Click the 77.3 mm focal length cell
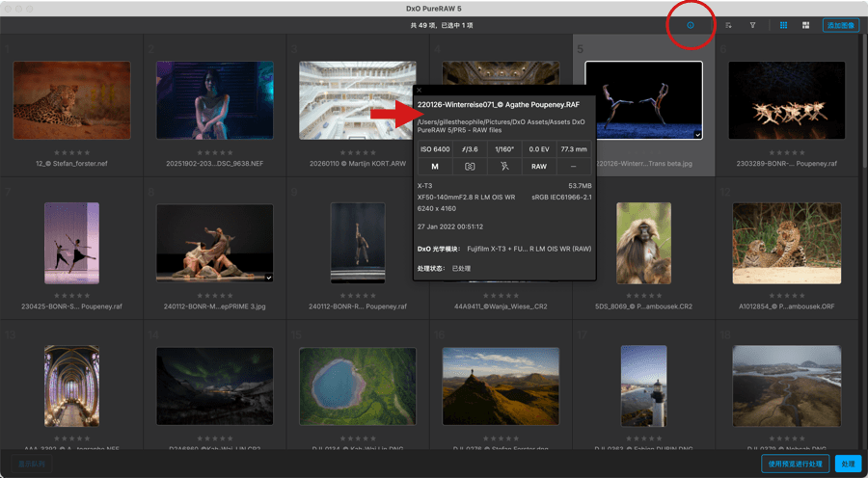Viewport: 868px width, 478px height. coord(574,148)
